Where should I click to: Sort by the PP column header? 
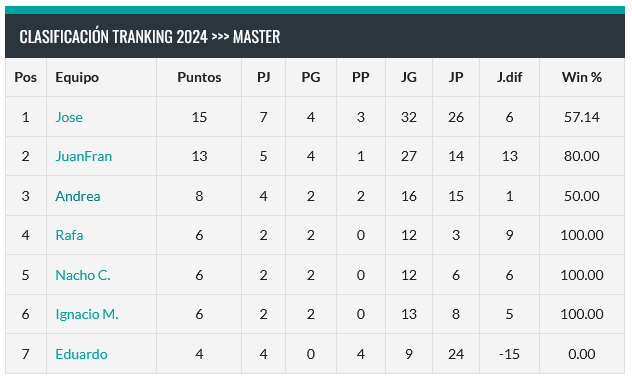point(361,77)
